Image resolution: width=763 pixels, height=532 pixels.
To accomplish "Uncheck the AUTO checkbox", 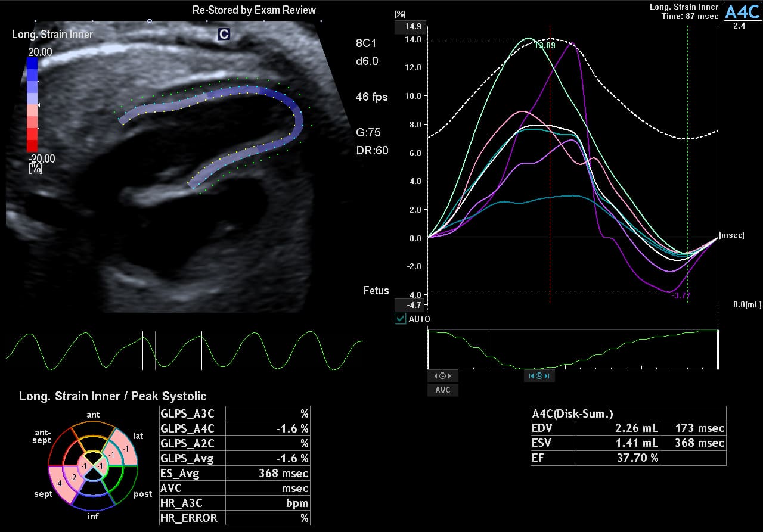I will (401, 319).
